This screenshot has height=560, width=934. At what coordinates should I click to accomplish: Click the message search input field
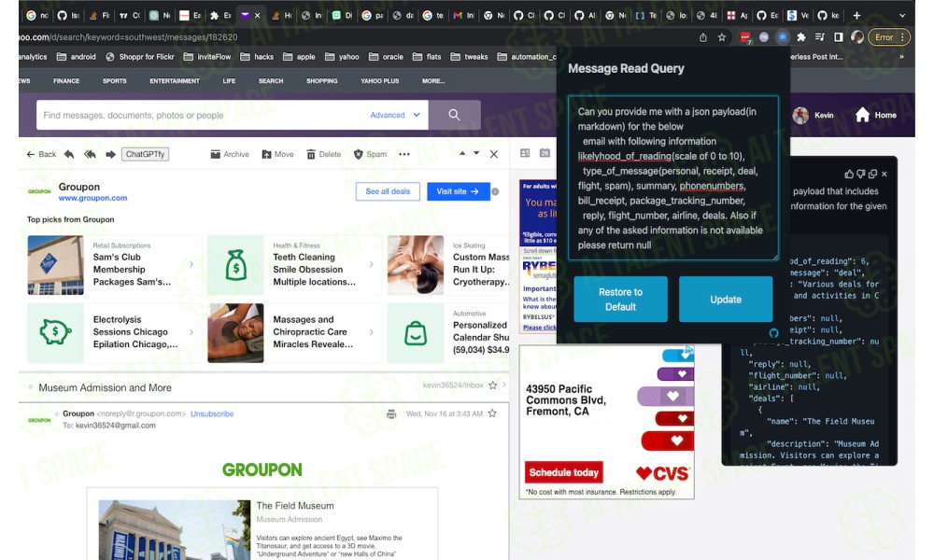click(x=203, y=115)
